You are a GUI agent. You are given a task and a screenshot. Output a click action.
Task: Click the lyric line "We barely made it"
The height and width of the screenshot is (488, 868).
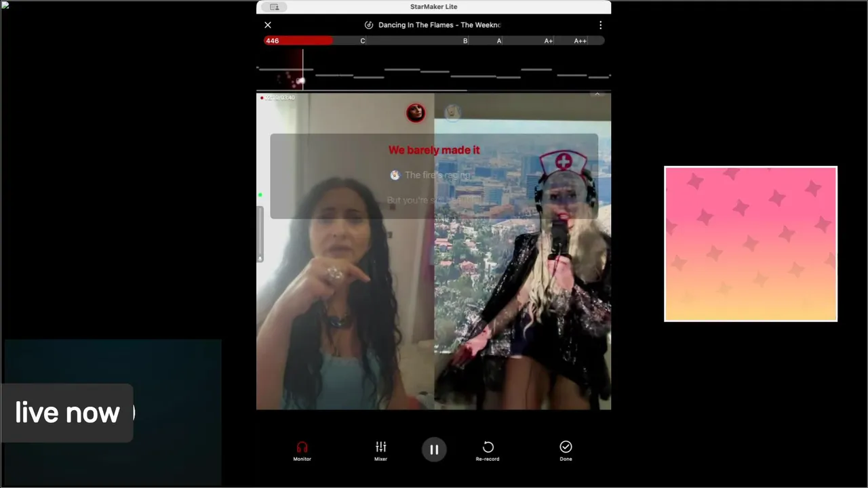(x=434, y=150)
